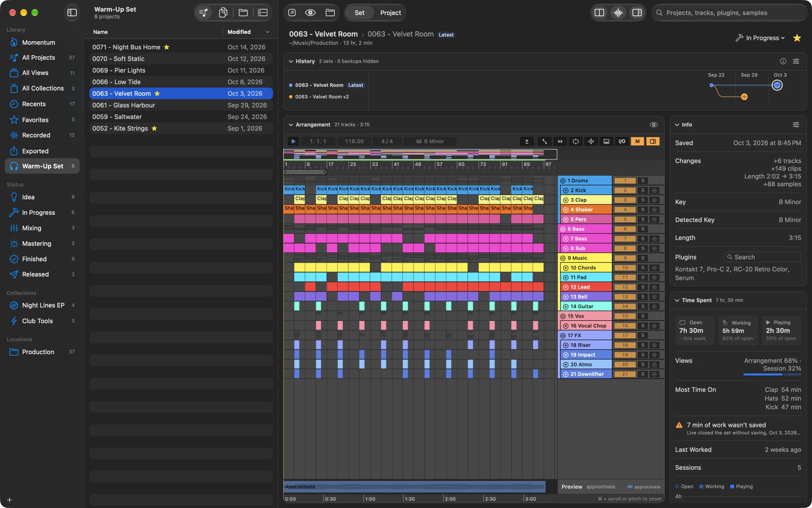The width and height of the screenshot is (812, 508).
Task: Click the track 14 Guitar volume slider
Action: tap(625, 307)
